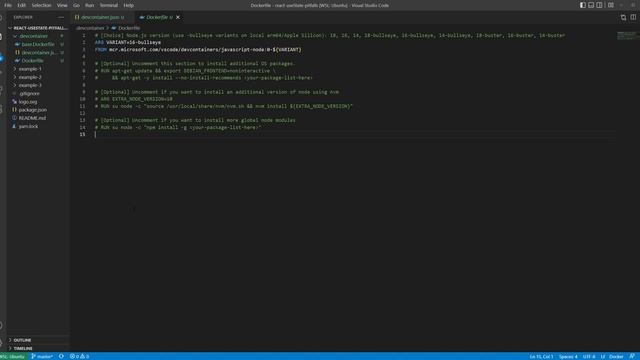
Task: Open package.json file
Action: [38, 110]
